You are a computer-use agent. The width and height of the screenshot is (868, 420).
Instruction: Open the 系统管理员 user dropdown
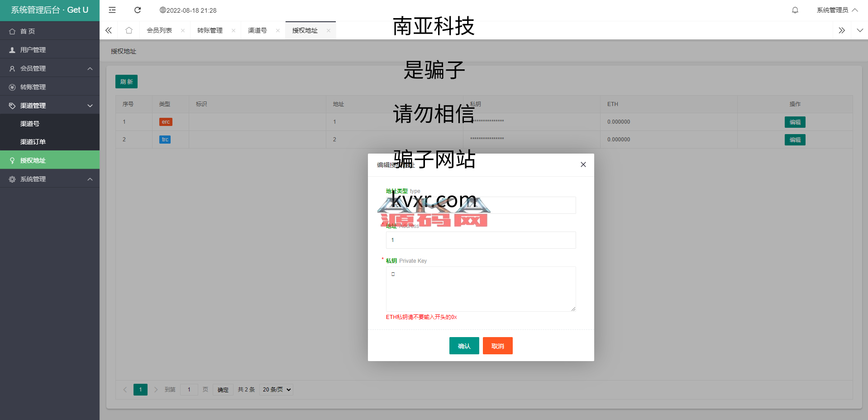point(837,10)
